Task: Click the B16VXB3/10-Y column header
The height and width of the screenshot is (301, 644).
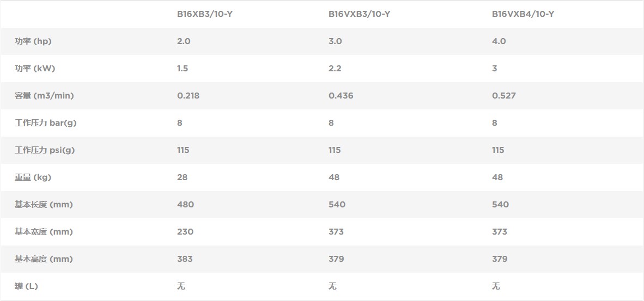Action: tap(360, 14)
